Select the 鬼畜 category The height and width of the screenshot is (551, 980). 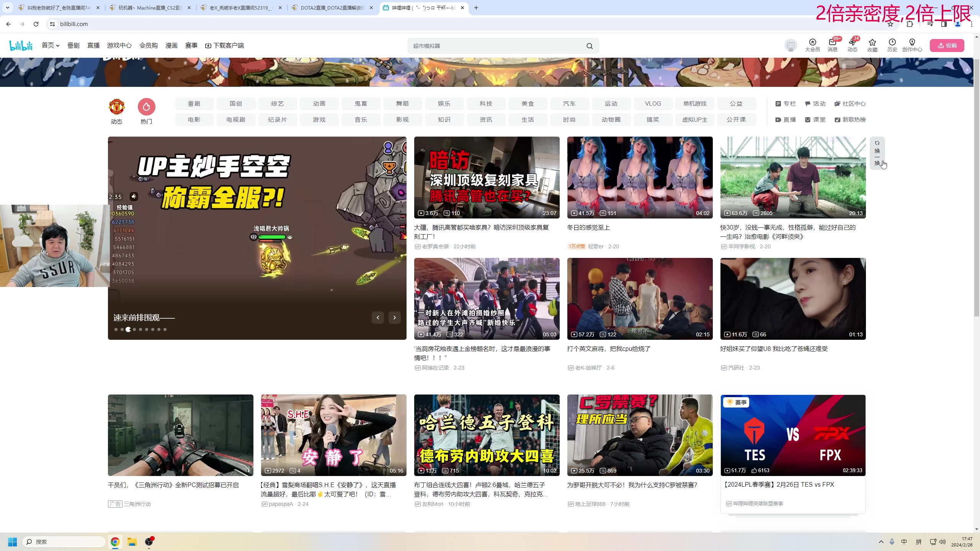(361, 104)
